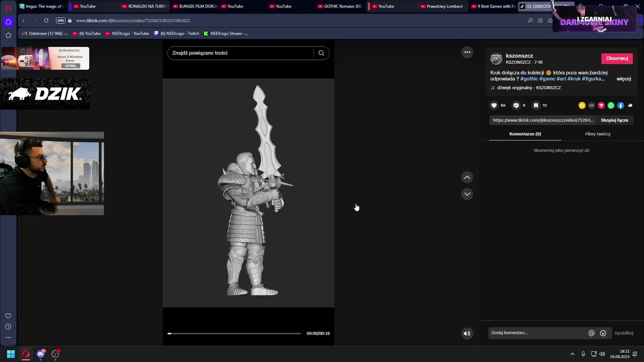
Task: Open history clock in Opera sidebar
Action: [x=8, y=327]
